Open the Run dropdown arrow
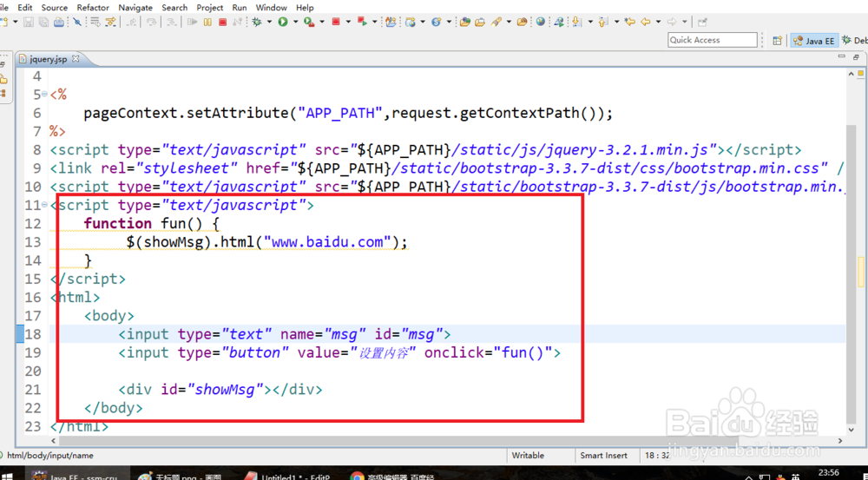 pos(296,23)
